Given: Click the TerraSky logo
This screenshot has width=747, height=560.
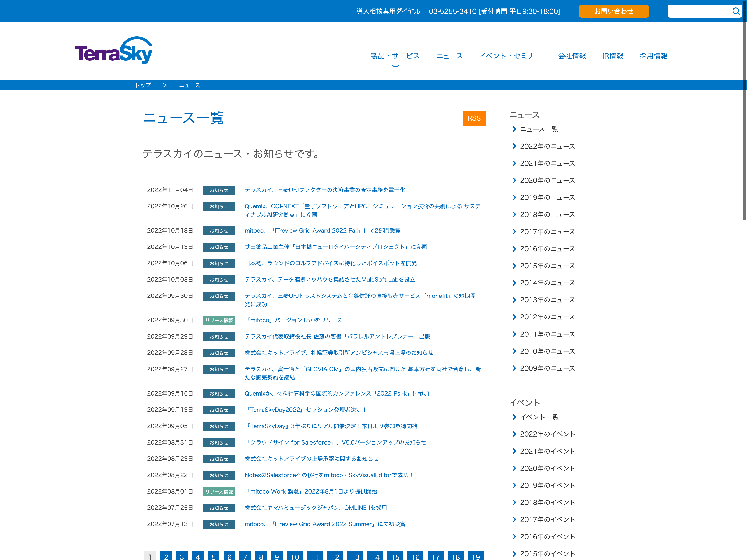Looking at the screenshot, I should (x=113, y=51).
